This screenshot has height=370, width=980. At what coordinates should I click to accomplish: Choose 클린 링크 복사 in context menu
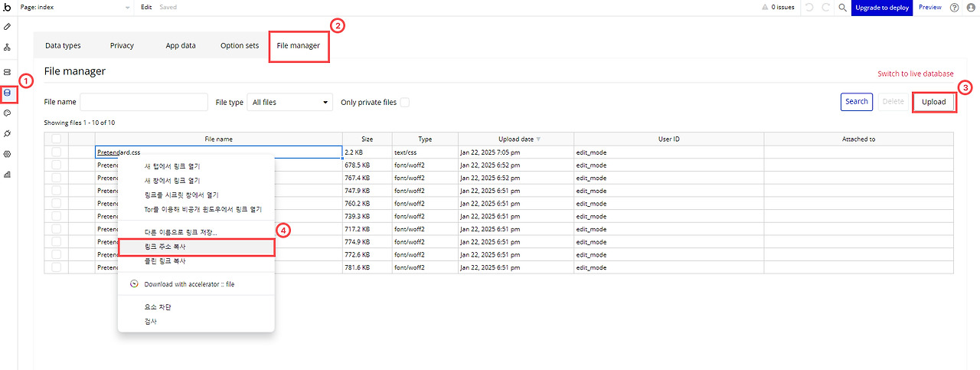(x=196, y=261)
